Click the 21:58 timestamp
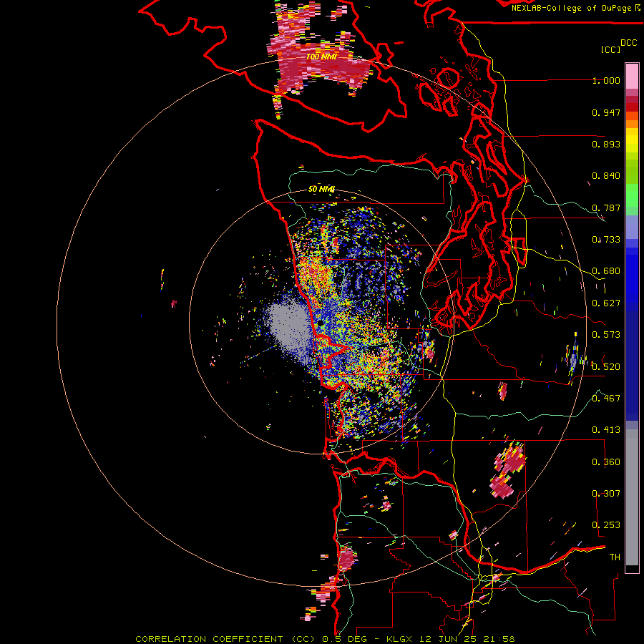The image size is (644, 644). (499, 639)
